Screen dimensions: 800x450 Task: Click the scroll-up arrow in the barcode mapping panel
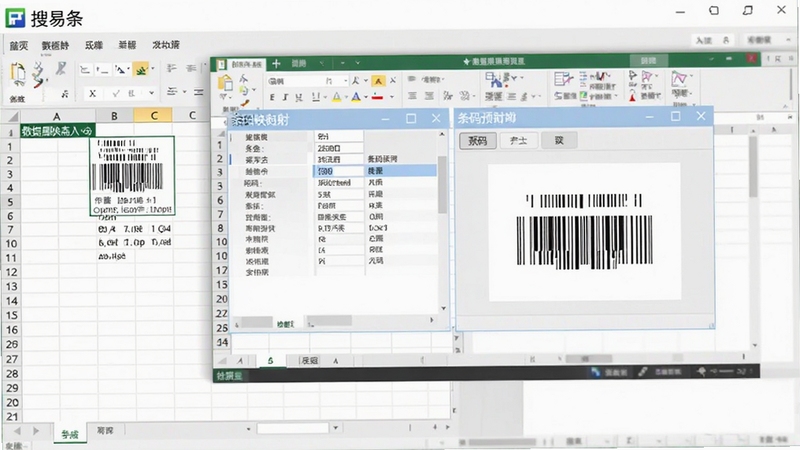coord(442,134)
